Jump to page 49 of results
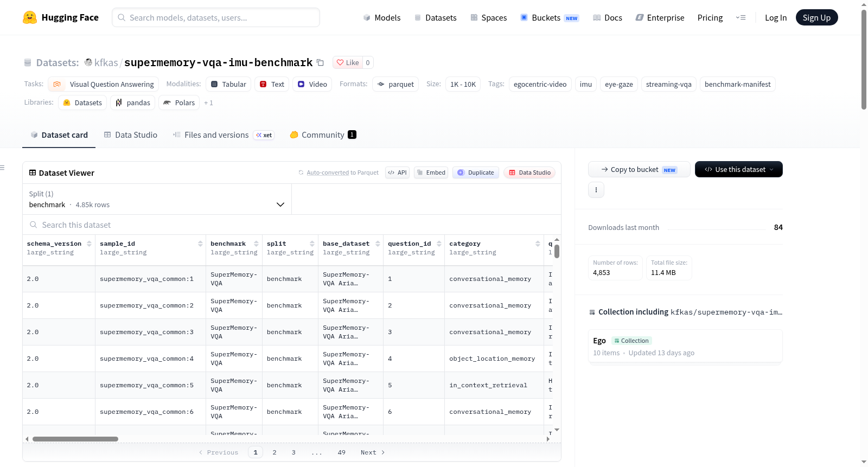The width and height of the screenshot is (868, 467). pyautogui.click(x=341, y=452)
